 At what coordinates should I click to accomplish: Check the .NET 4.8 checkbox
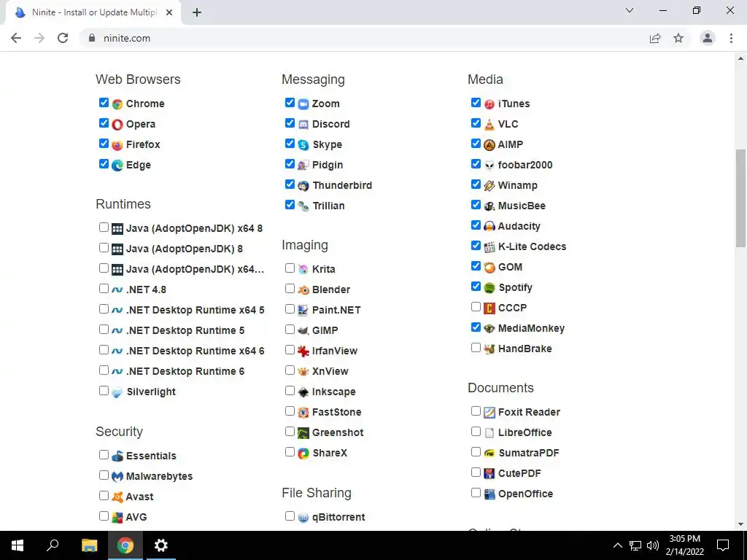point(104,289)
